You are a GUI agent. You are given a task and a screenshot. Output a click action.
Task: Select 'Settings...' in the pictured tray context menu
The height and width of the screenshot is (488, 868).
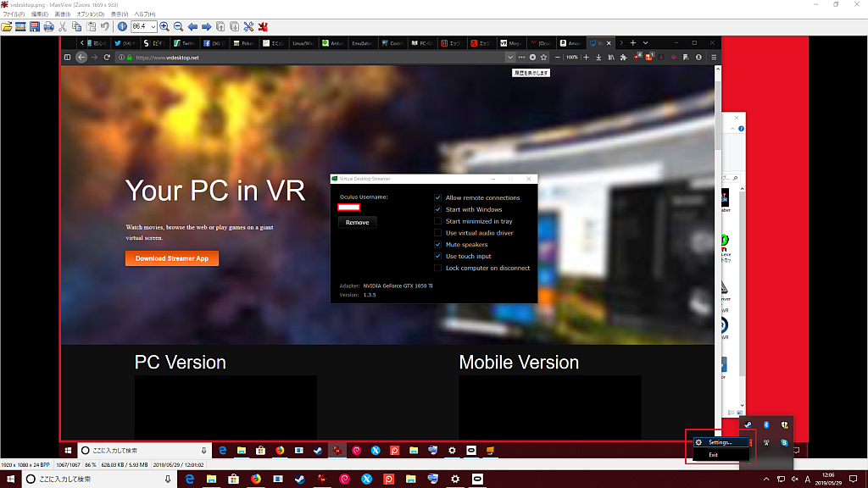[x=721, y=442]
